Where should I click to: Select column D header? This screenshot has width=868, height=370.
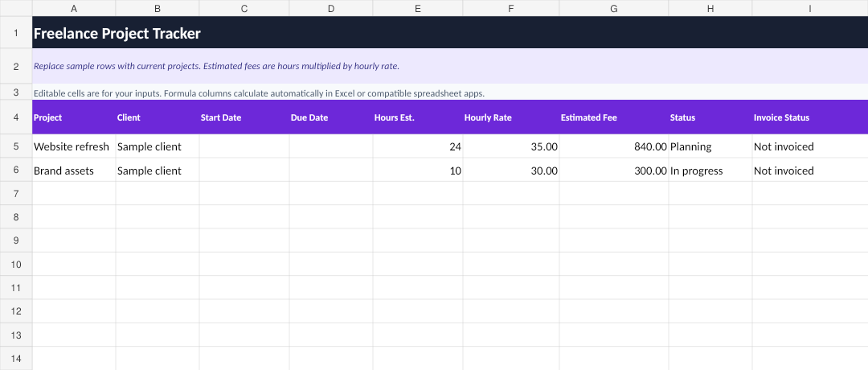[331, 8]
